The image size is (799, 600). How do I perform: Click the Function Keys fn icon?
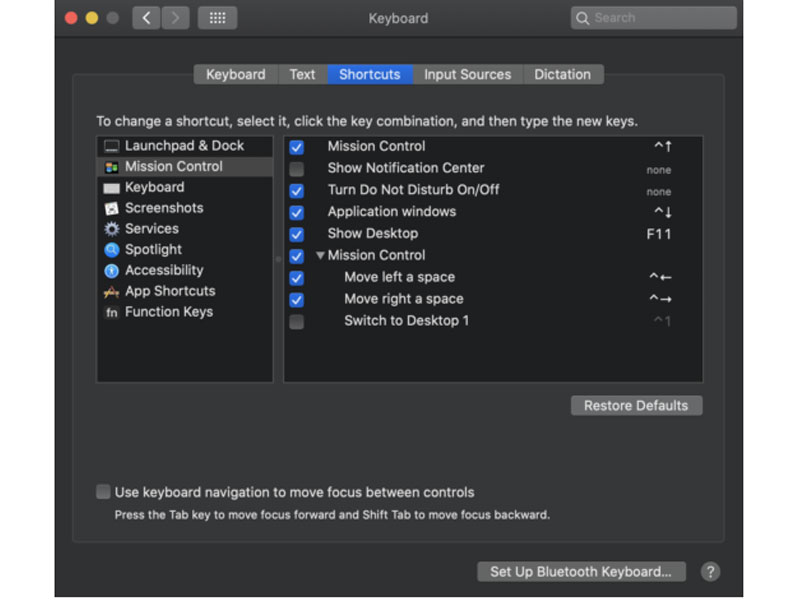click(111, 312)
